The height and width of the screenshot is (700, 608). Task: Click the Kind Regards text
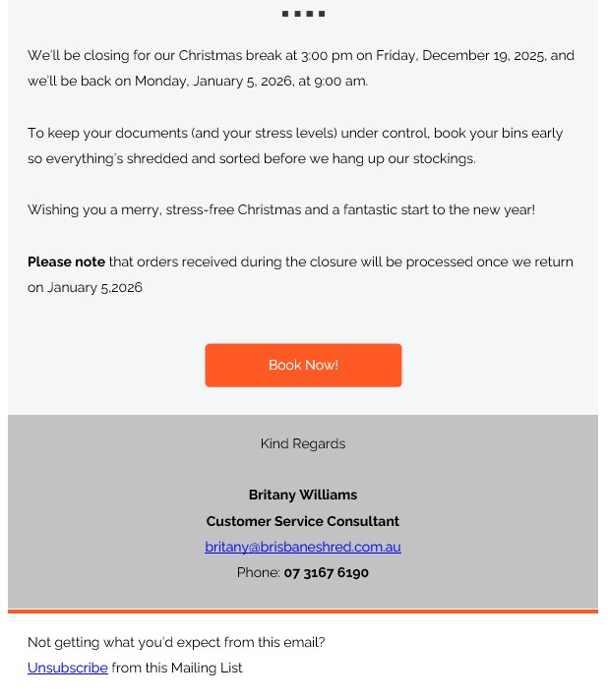pos(303,443)
